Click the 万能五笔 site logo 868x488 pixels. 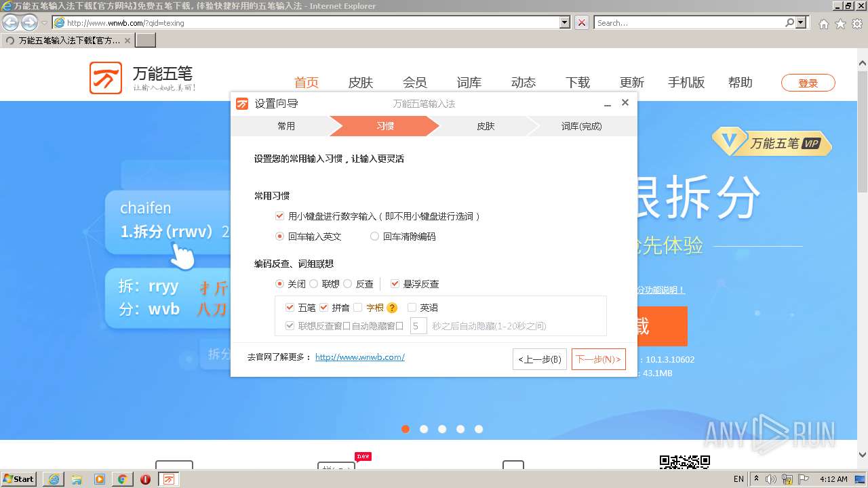click(142, 78)
